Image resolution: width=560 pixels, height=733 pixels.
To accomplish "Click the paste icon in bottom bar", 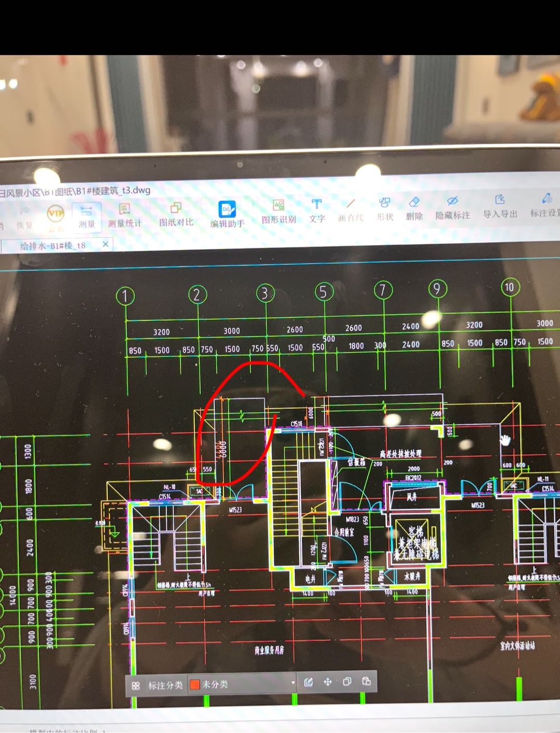I will [x=366, y=681].
